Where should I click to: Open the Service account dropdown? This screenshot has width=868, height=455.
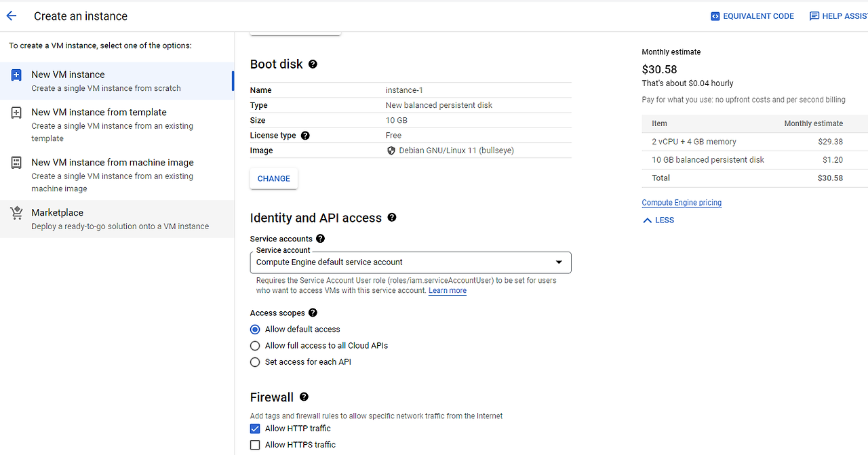click(410, 262)
